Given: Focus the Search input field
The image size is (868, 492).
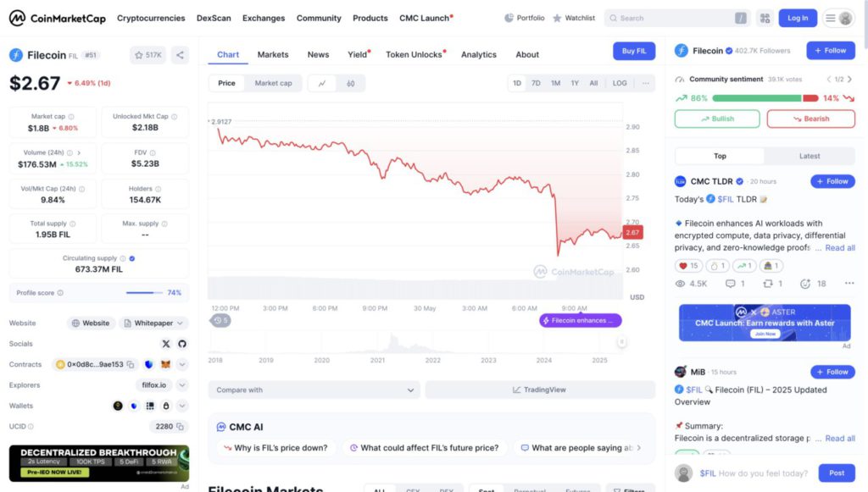Looking at the screenshot, I should 670,18.
